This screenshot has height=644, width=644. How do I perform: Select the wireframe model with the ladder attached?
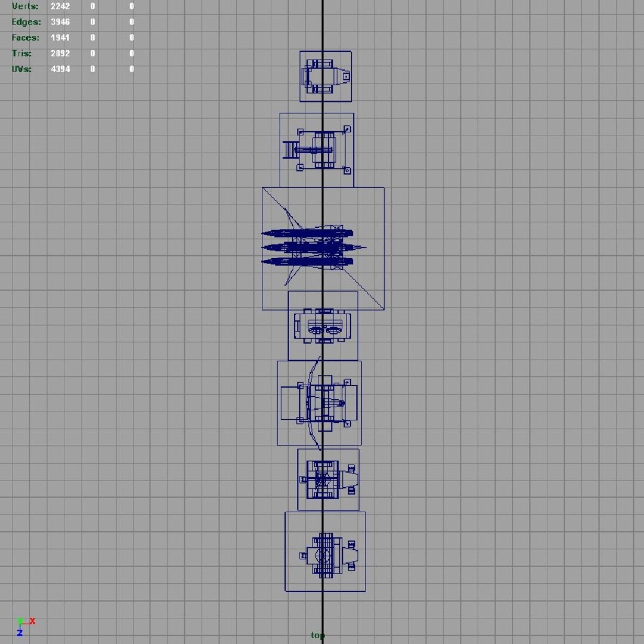[317, 150]
